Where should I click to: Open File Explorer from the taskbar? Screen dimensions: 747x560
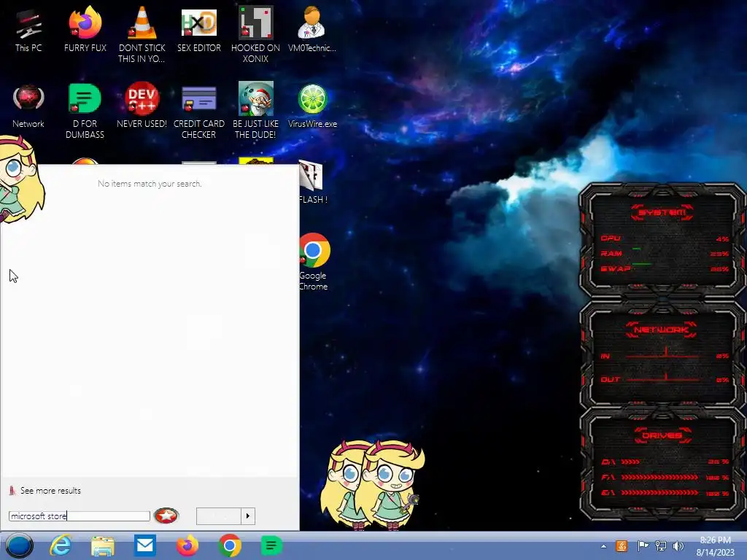tap(102, 545)
